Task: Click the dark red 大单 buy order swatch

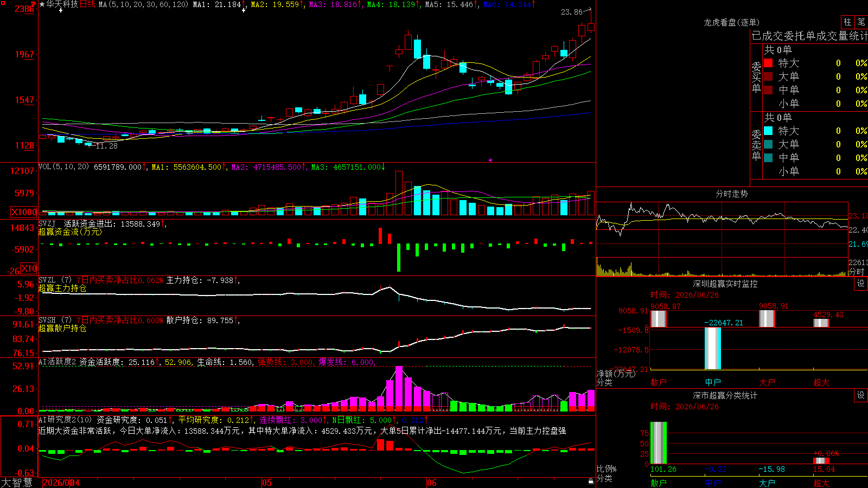Action: [x=768, y=76]
